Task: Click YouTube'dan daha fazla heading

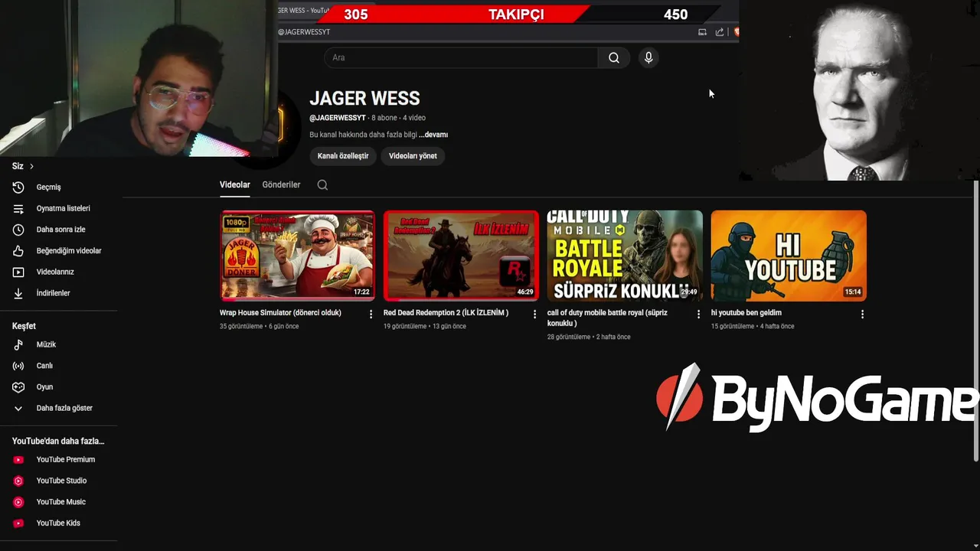Action: 58,441
